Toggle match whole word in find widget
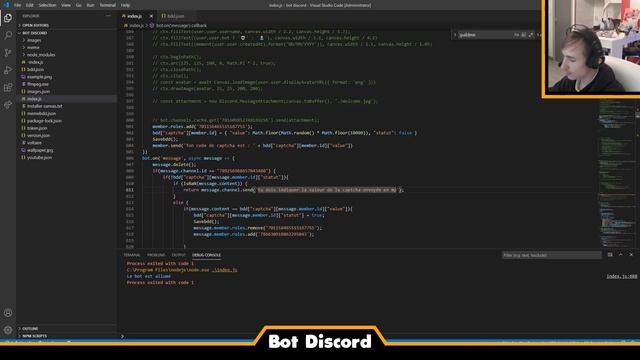The height and width of the screenshot is (360, 640). click(x=524, y=35)
